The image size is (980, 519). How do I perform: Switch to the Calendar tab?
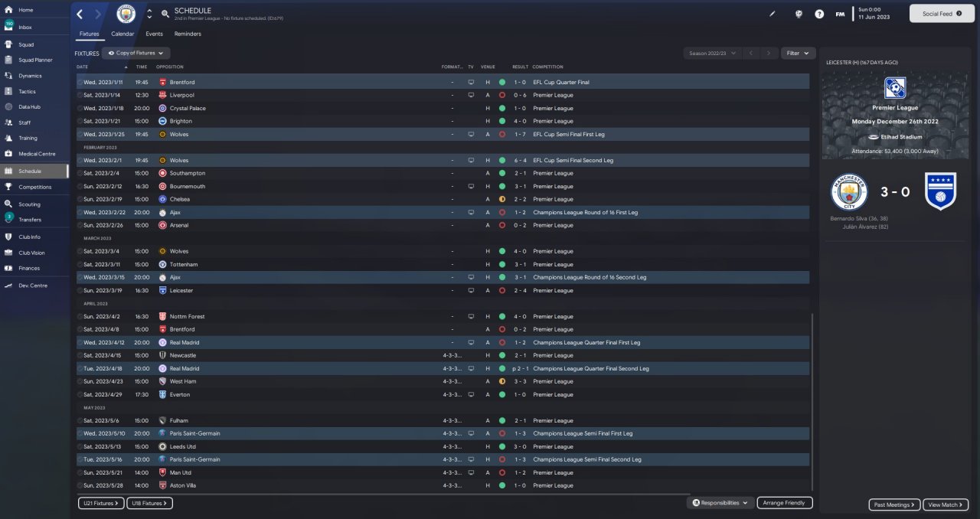click(122, 34)
